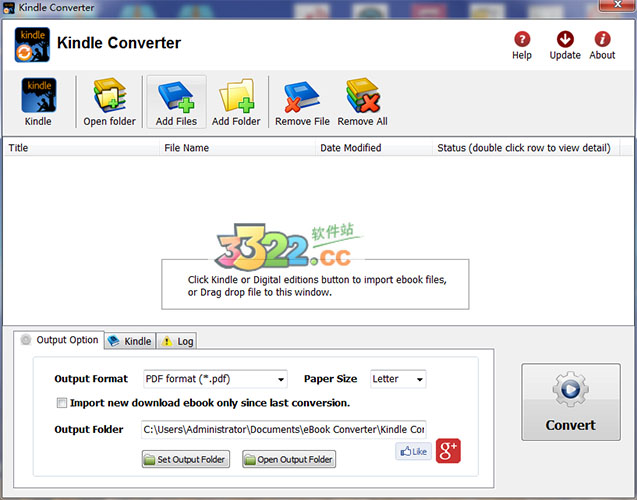Click the Add Folder icon
The height and width of the screenshot is (500, 637).
[x=236, y=102]
